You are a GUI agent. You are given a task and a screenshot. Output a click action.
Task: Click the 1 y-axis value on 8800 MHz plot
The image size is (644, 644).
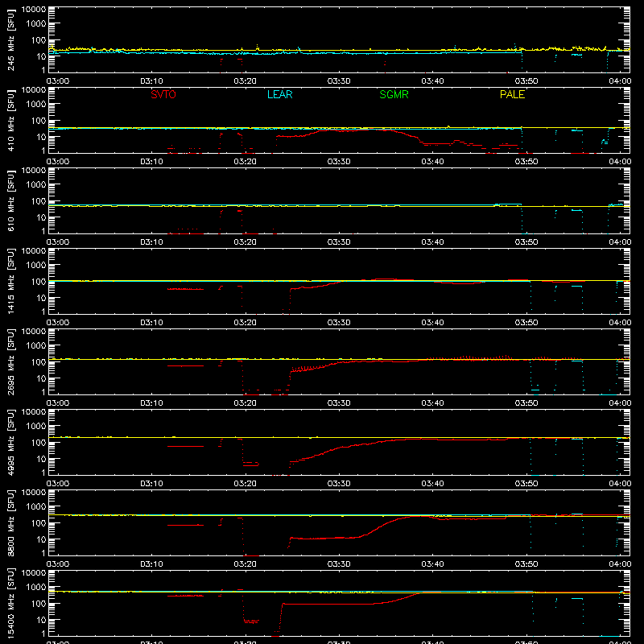coord(43,553)
